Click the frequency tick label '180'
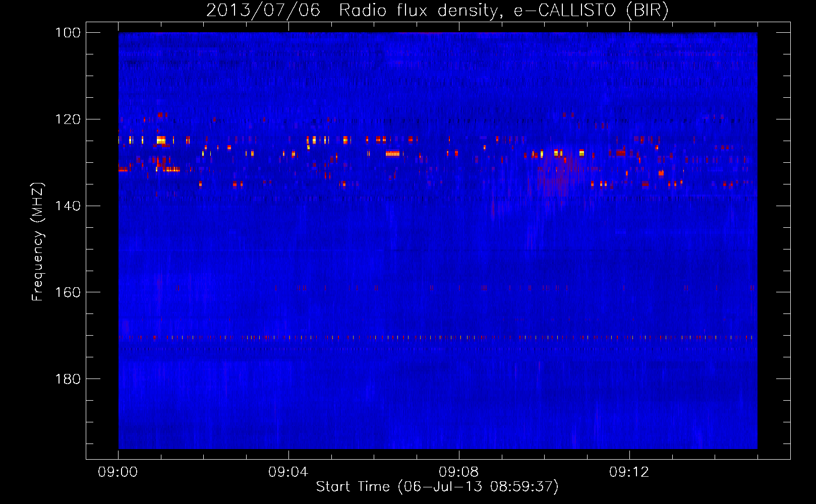The width and height of the screenshot is (816, 504). click(x=68, y=379)
